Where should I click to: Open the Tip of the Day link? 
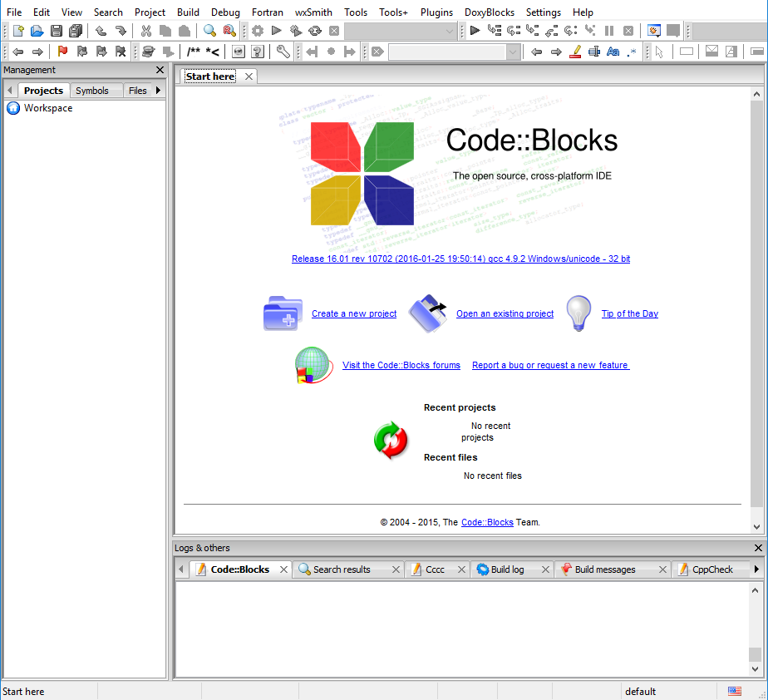[x=629, y=313]
